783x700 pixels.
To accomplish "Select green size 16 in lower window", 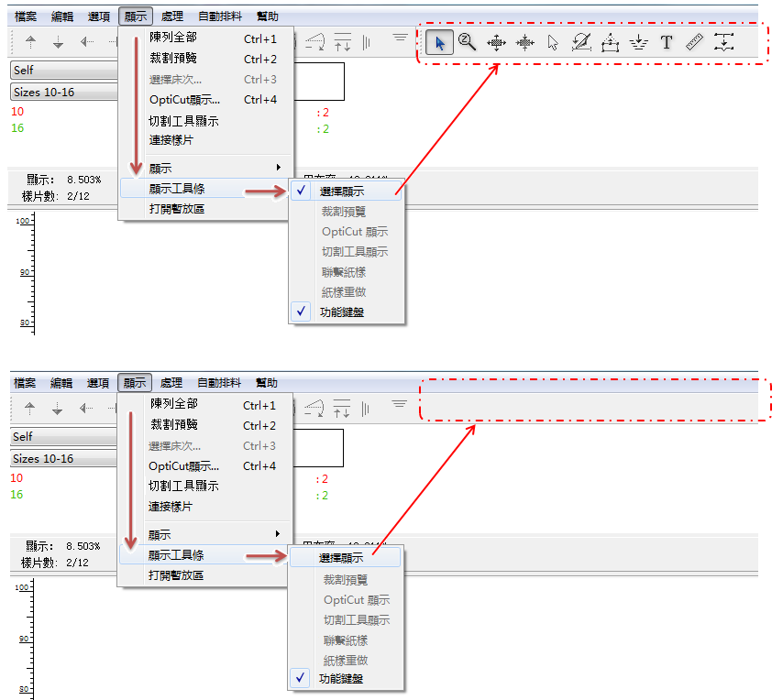I will pos(17,495).
